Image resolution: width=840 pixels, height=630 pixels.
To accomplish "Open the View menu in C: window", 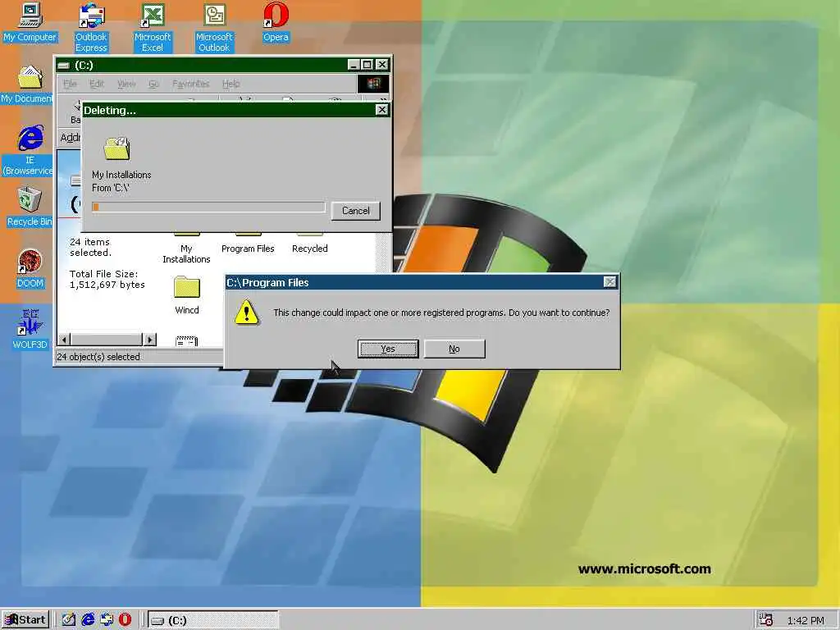I will pyautogui.click(x=126, y=84).
